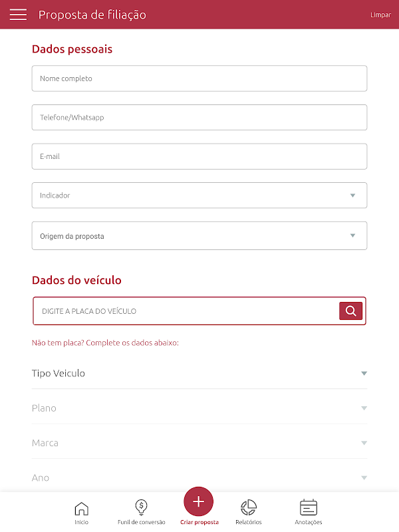Click the E-mail input field
This screenshot has width=399, height=532.
point(199,156)
